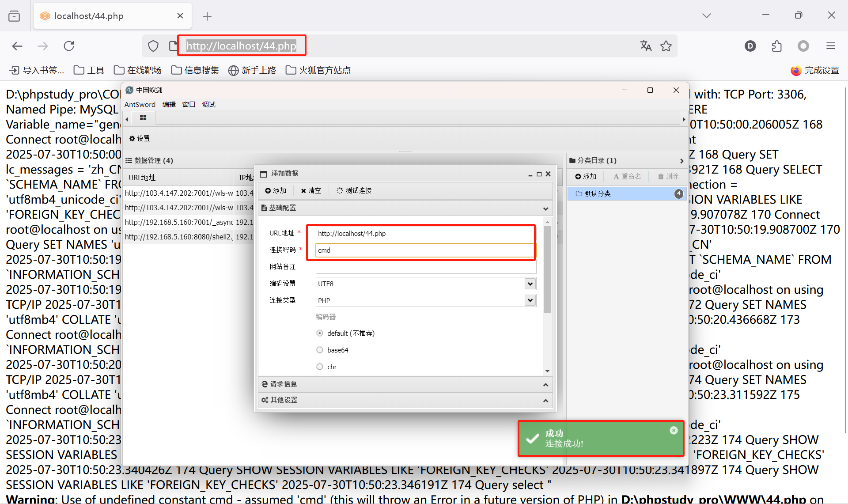
Task: Click the AntSword home grid tab icon
Action: pos(143,118)
